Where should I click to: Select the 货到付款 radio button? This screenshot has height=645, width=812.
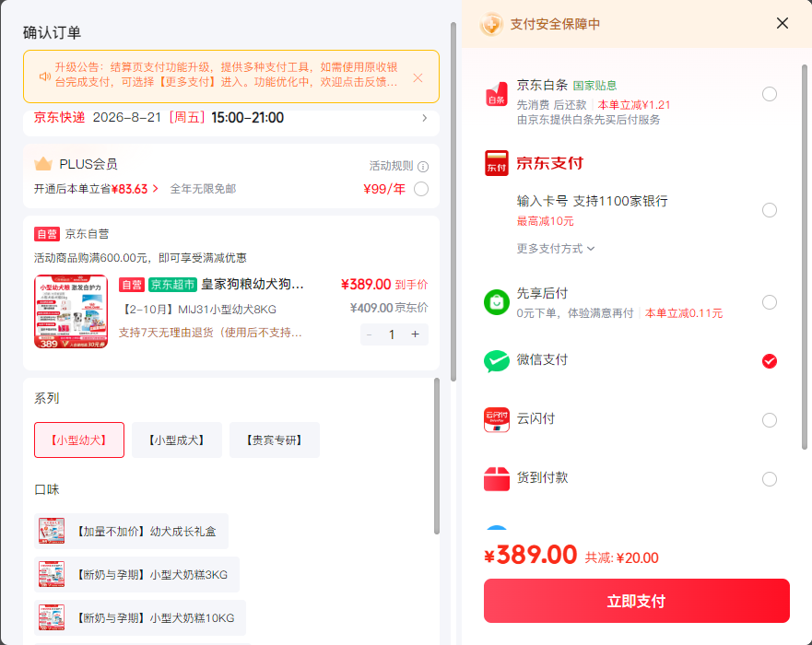pos(769,479)
